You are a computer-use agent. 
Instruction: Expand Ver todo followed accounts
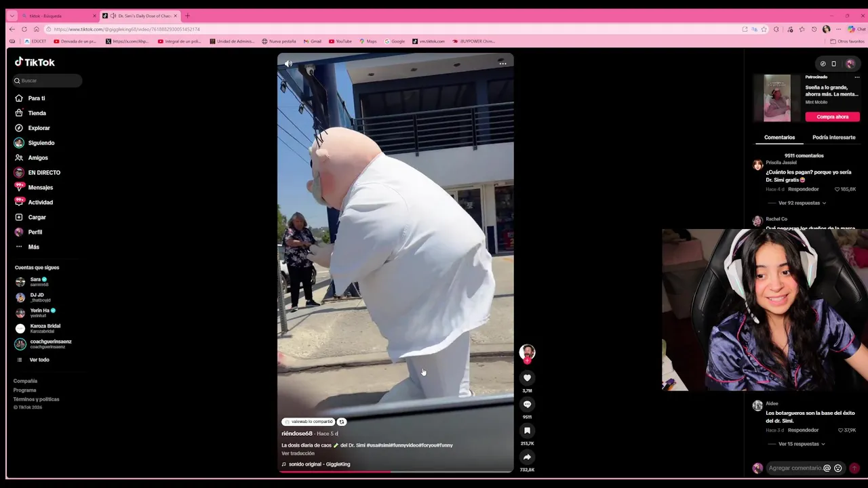click(39, 360)
